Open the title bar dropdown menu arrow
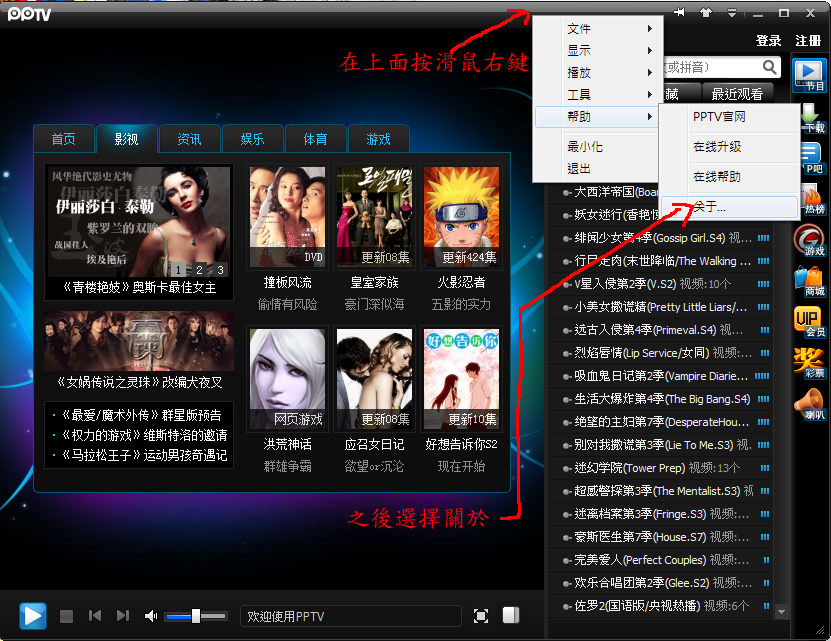Image resolution: width=831 pixels, height=641 pixels. (x=732, y=13)
